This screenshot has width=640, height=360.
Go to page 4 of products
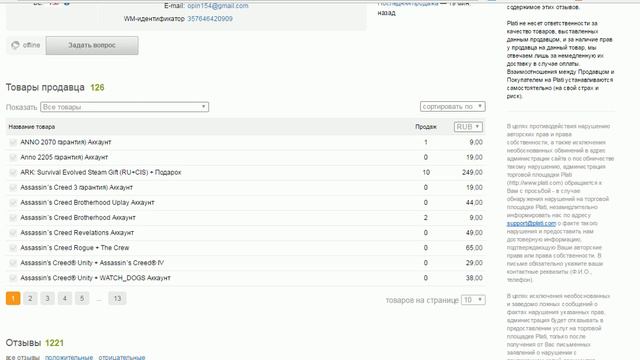click(x=64, y=298)
